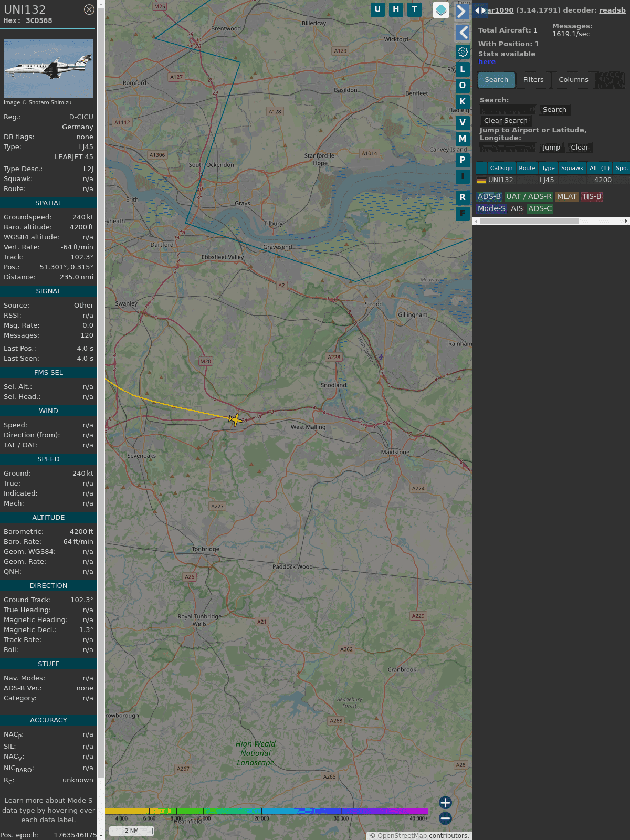Toggle the V map button
Image resolution: width=630 pixels, height=840 pixels.
click(x=463, y=122)
